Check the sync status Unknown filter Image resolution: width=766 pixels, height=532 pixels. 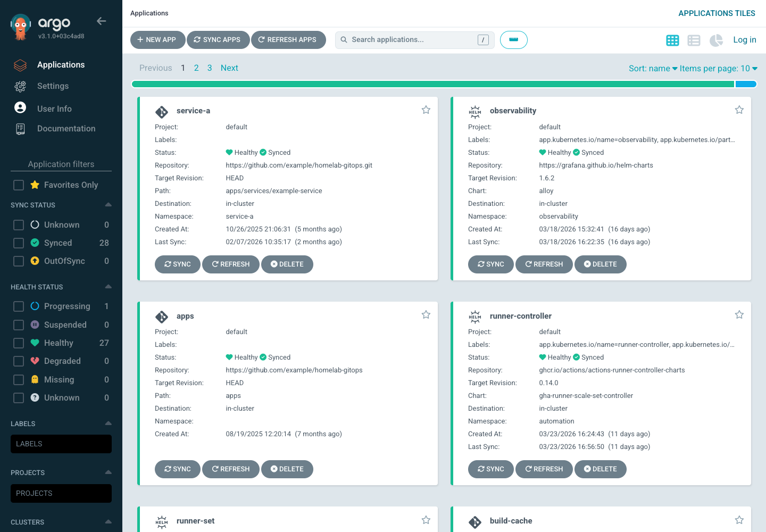(x=19, y=225)
